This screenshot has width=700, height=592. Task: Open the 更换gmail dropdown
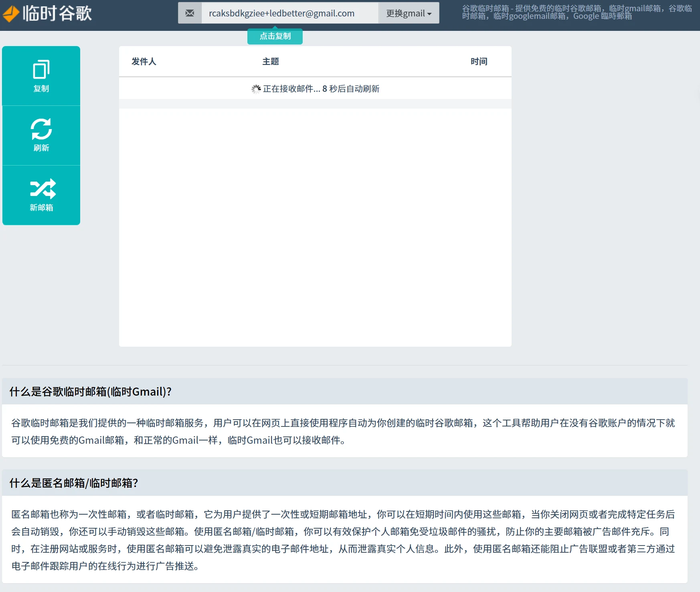tap(409, 13)
